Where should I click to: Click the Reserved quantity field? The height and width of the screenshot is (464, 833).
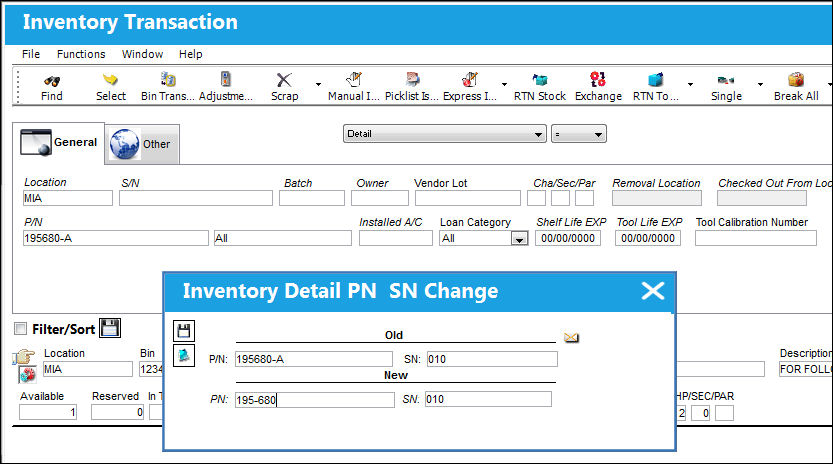[x=117, y=412]
